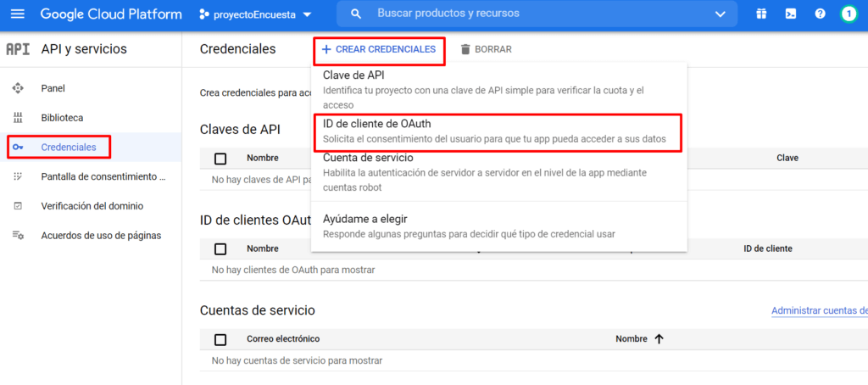Activate Cloud Shell terminal icon
The height and width of the screenshot is (385, 868).
coord(791,14)
